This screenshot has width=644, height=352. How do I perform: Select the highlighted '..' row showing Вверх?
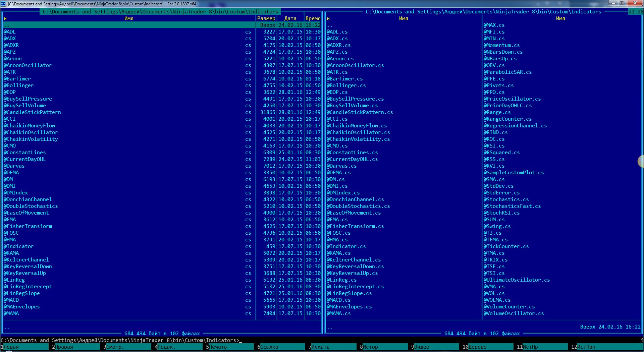pos(162,25)
